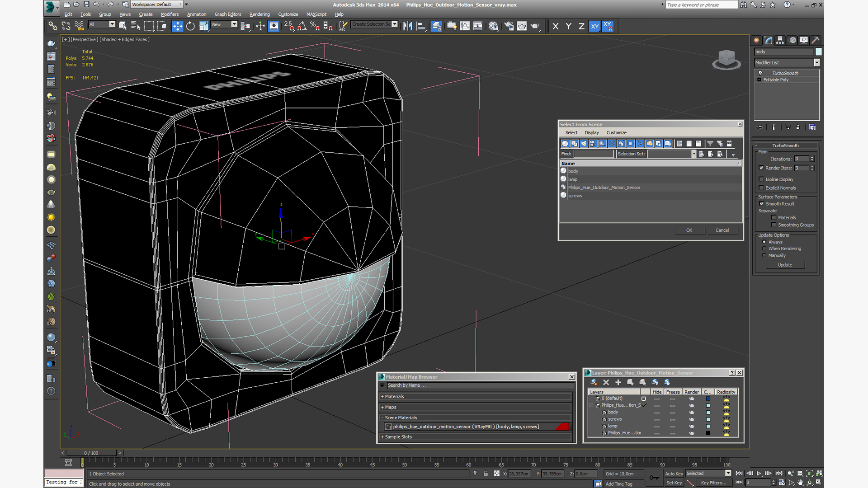Enable Separate by Smoothing Groups checkbox
This screenshot has height=488, width=868.
click(774, 225)
